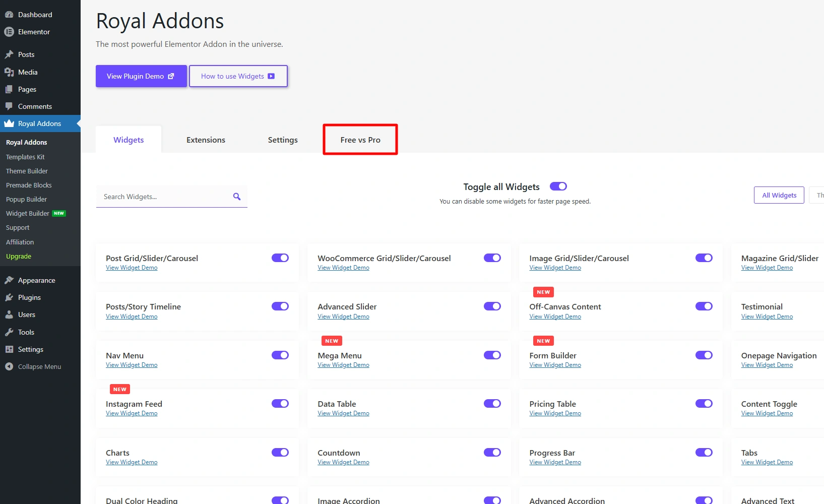The height and width of the screenshot is (504, 824).
Task: Click the video play icon on How to use Widgets
Action: point(271,76)
